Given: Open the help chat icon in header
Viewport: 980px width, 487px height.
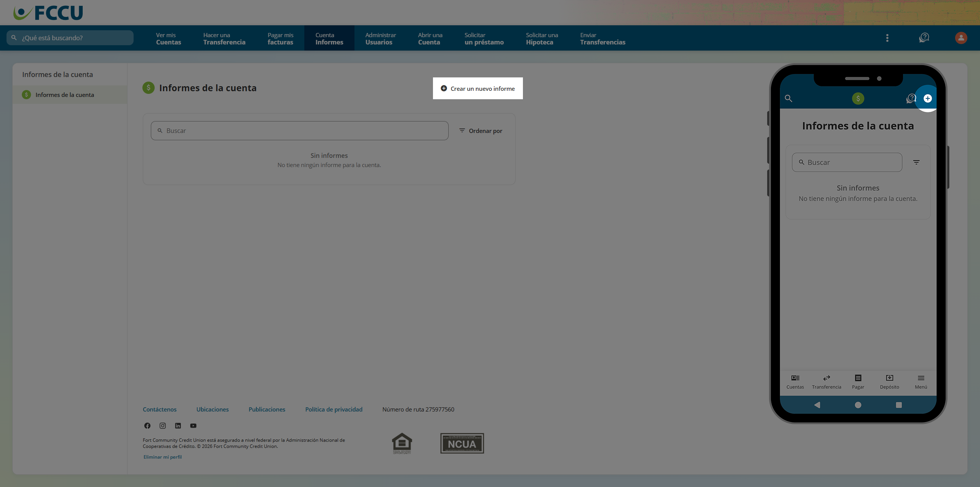Looking at the screenshot, I should (x=924, y=38).
